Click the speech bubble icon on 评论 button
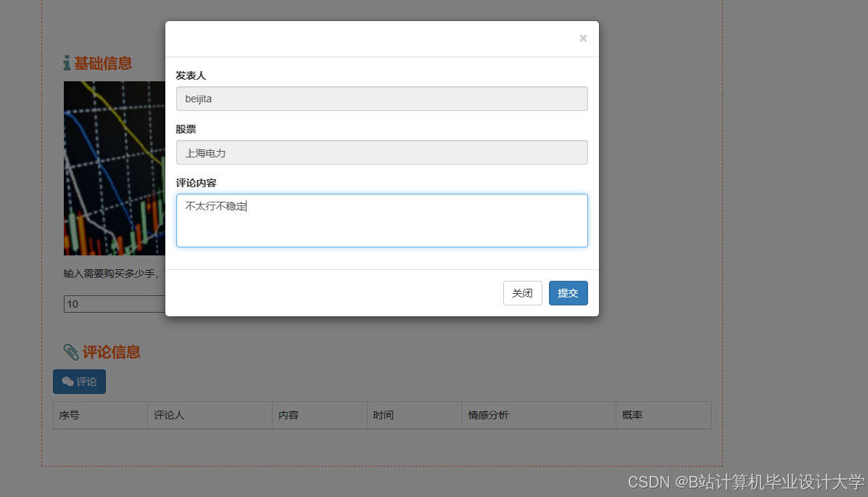 (x=68, y=382)
